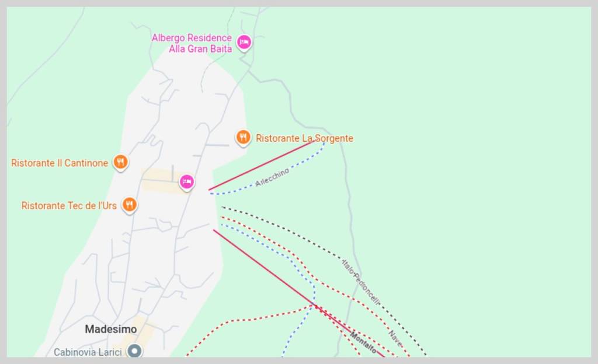
Task: Select the Madesimo town name label
Action: pyautogui.click(x=111, y=329)
